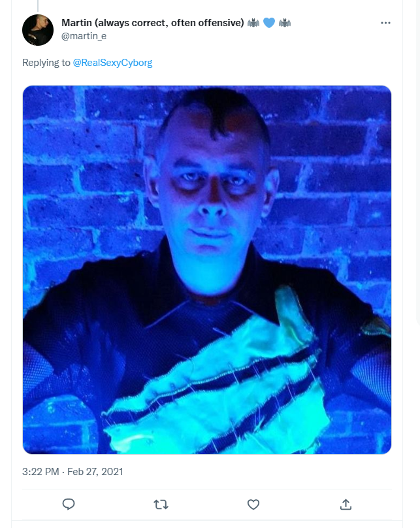
Task: Click the Feb 27, 2021 date text
Action: (x=95, y=471)
